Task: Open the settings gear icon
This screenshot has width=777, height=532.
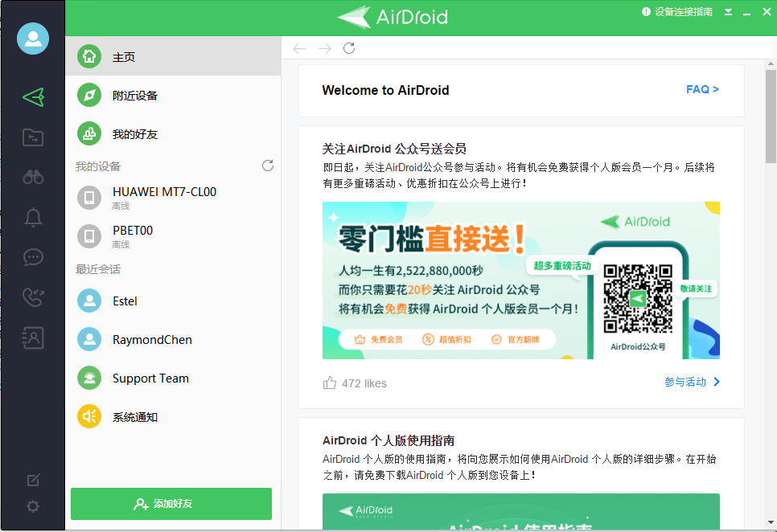Action: 33,505
